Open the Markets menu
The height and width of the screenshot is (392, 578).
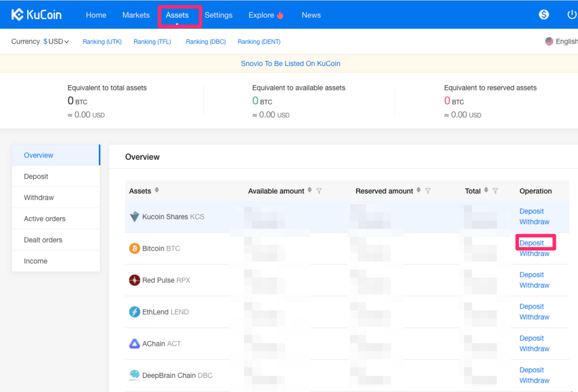coord(136,15)
